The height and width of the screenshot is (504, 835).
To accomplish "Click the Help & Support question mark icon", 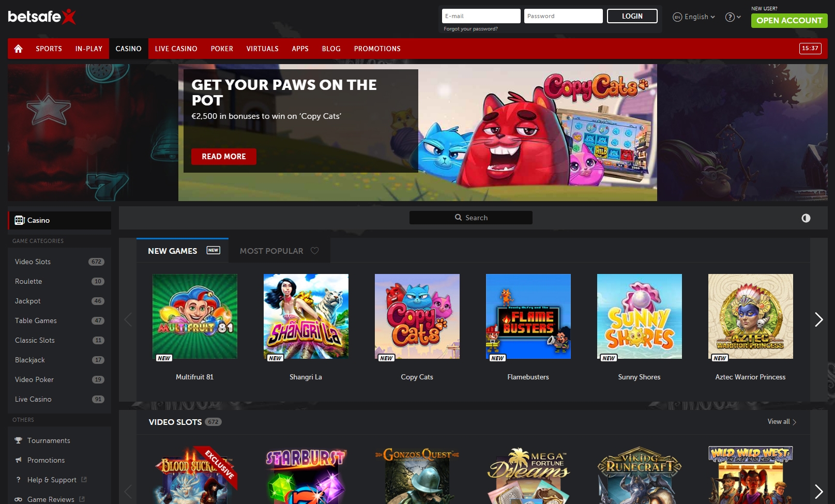I will click(x=19, y=480).
